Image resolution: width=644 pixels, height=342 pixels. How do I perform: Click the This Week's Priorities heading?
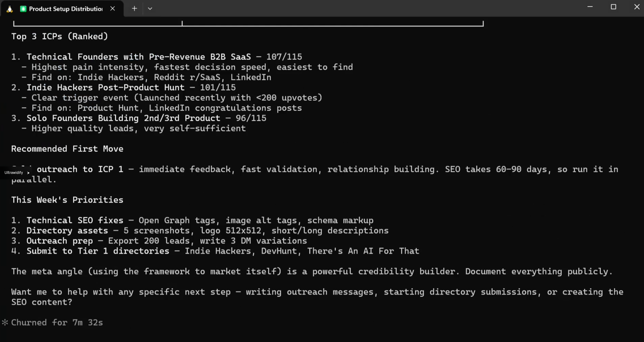coord(67,200)
